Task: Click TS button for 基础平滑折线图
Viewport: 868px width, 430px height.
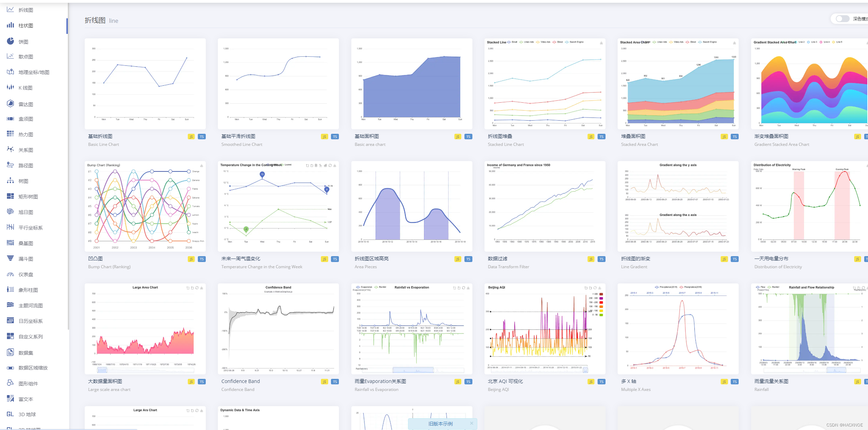Action: pyautogui.click(x=335, y=137)
